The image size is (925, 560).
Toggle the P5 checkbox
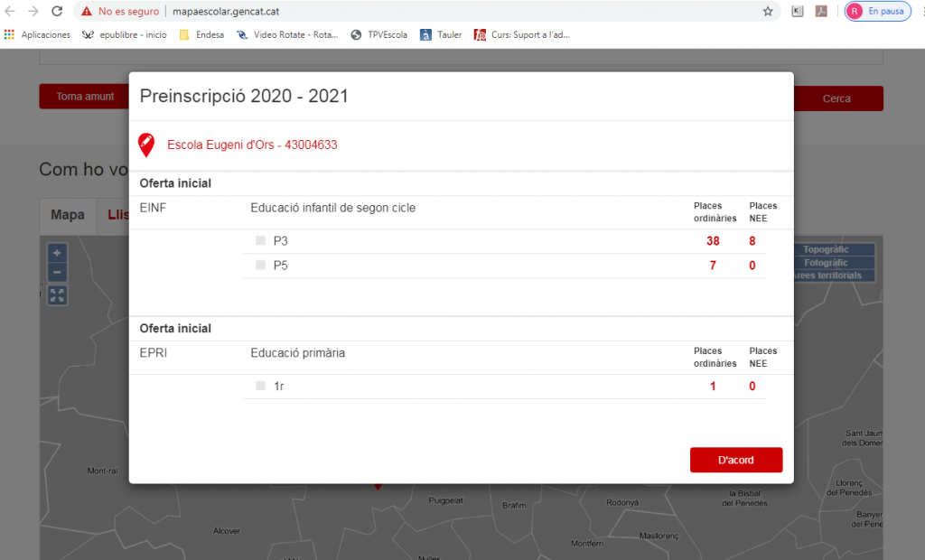pyautogui.click(x=260, y=266)
